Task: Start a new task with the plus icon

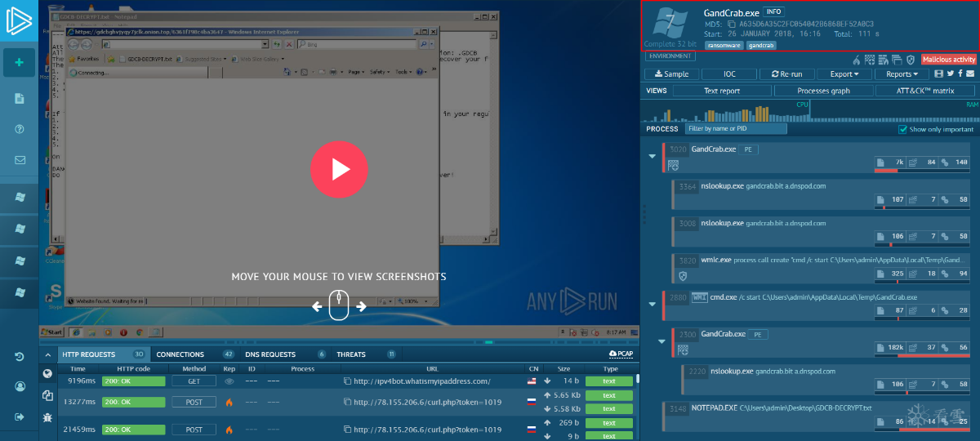Action: pyautogui.click(x=19, y=63)
